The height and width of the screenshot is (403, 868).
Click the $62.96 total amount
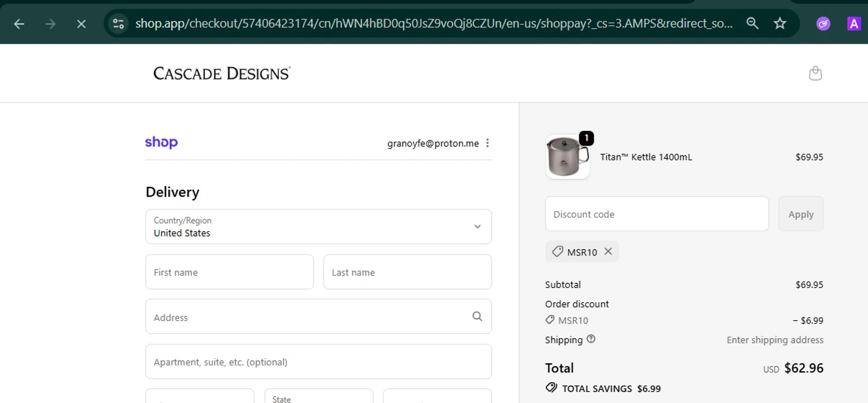[804, 368]
